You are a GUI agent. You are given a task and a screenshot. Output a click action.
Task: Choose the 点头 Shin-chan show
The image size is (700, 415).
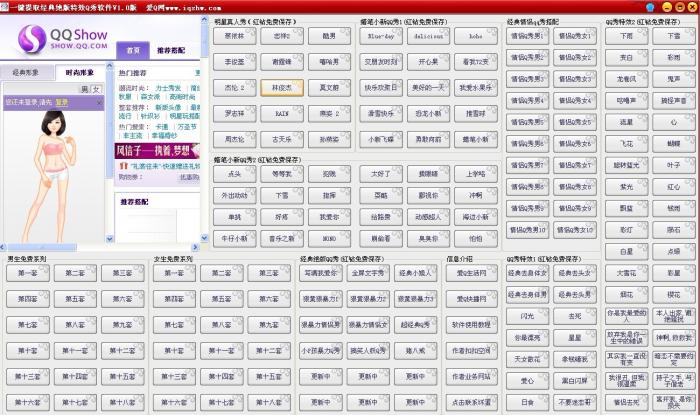234,174
